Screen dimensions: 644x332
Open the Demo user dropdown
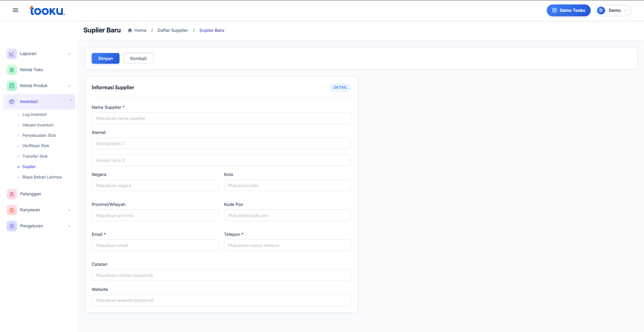point(613,10)
